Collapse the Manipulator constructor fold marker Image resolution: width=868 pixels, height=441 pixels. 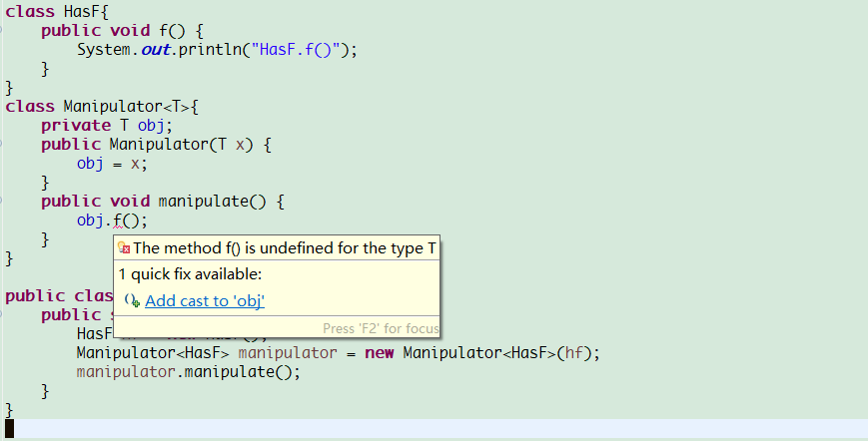[1, 145]
